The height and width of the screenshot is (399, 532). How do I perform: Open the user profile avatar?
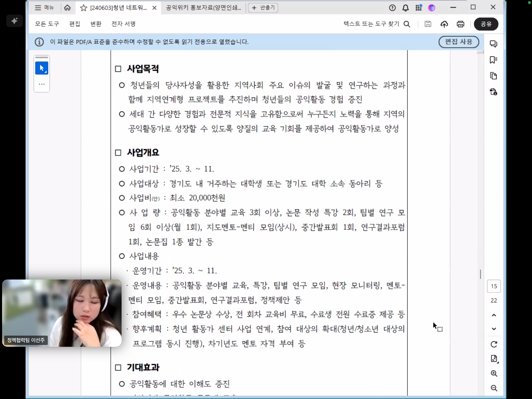click(432, 8)
